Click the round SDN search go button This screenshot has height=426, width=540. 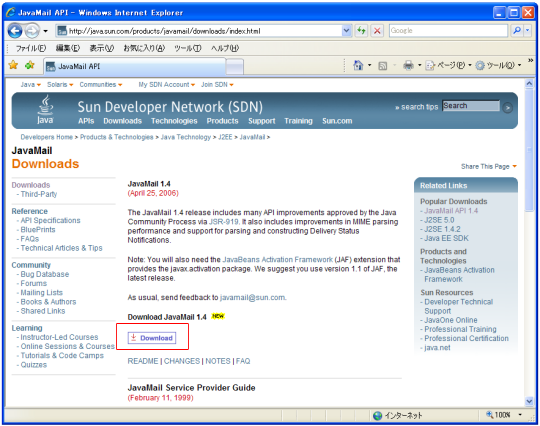507,108
